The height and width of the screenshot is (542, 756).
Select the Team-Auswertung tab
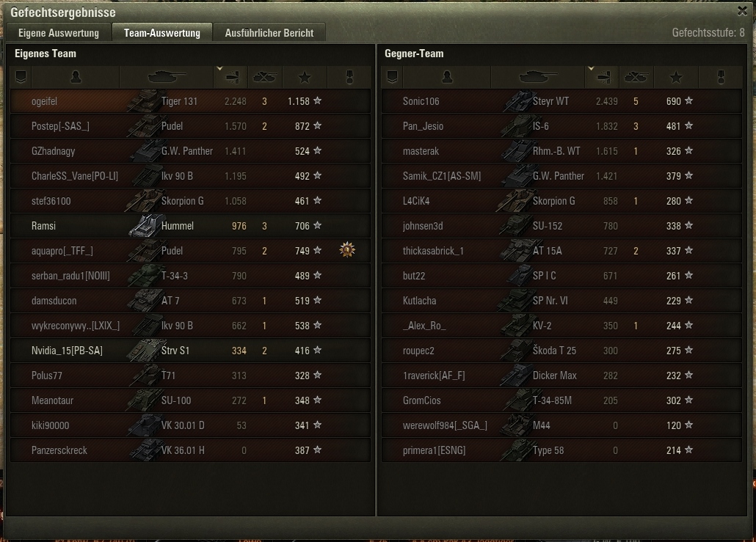[x=162, y=33]
